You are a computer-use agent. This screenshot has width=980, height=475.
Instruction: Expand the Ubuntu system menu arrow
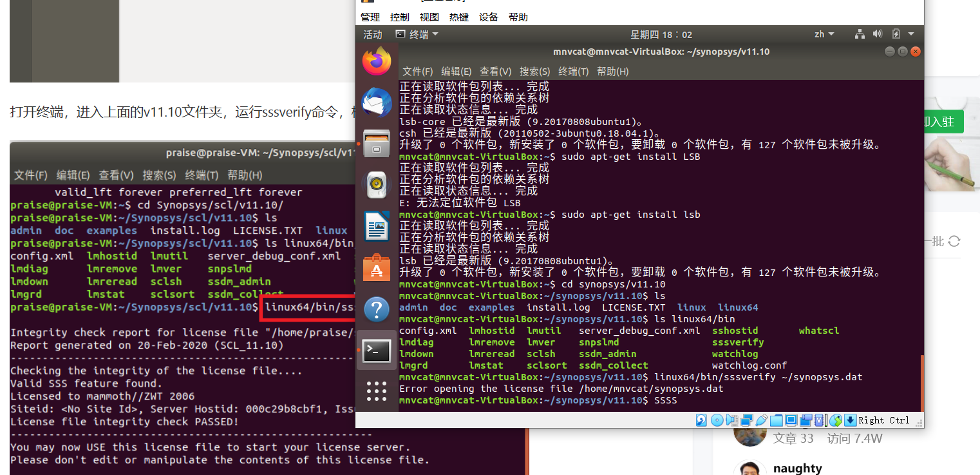[x=910, y=34]
